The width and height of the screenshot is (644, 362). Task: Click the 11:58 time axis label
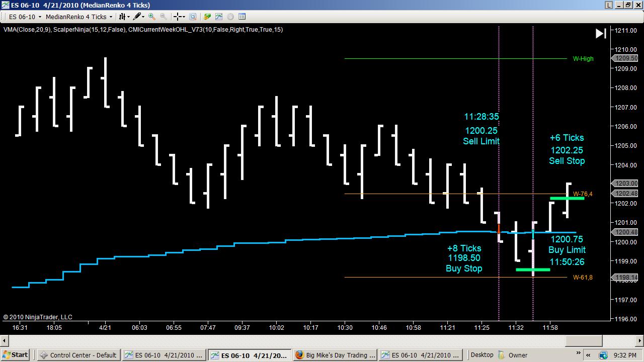tap(550, 328)
